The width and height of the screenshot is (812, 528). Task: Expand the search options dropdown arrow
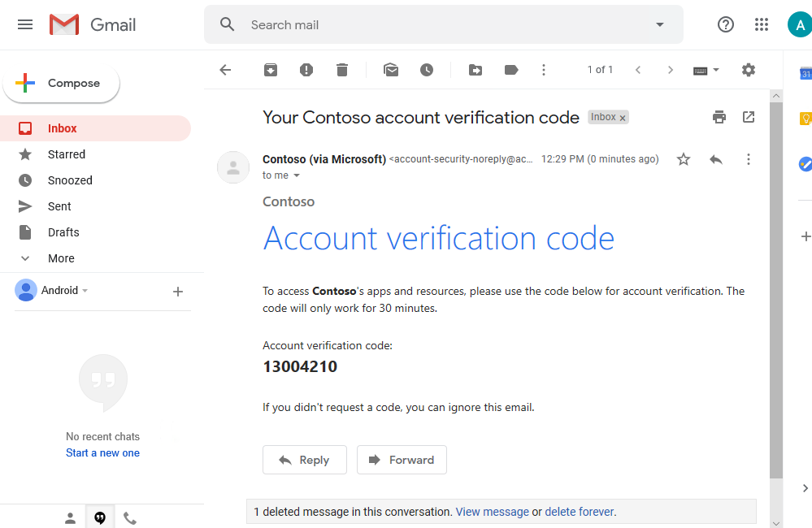(660, 24)
